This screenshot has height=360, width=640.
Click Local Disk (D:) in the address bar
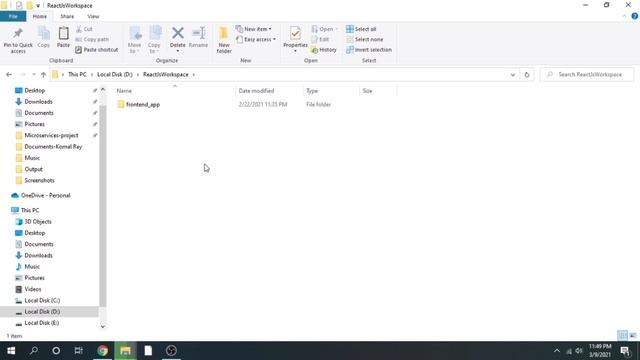tap(115, 74)
